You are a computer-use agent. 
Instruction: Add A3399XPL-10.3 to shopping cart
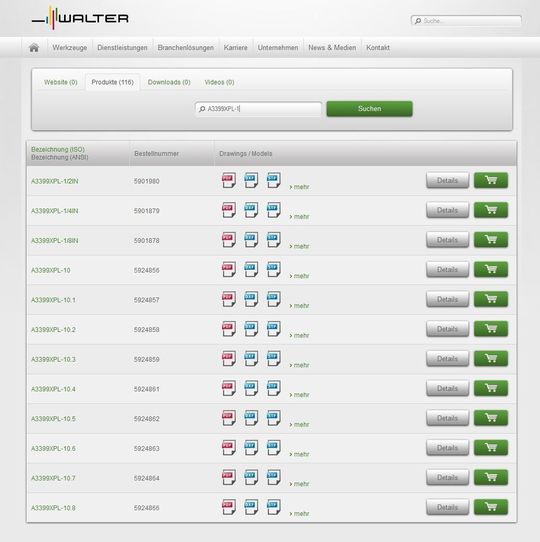pyautogui.click(x=491, y=358)
